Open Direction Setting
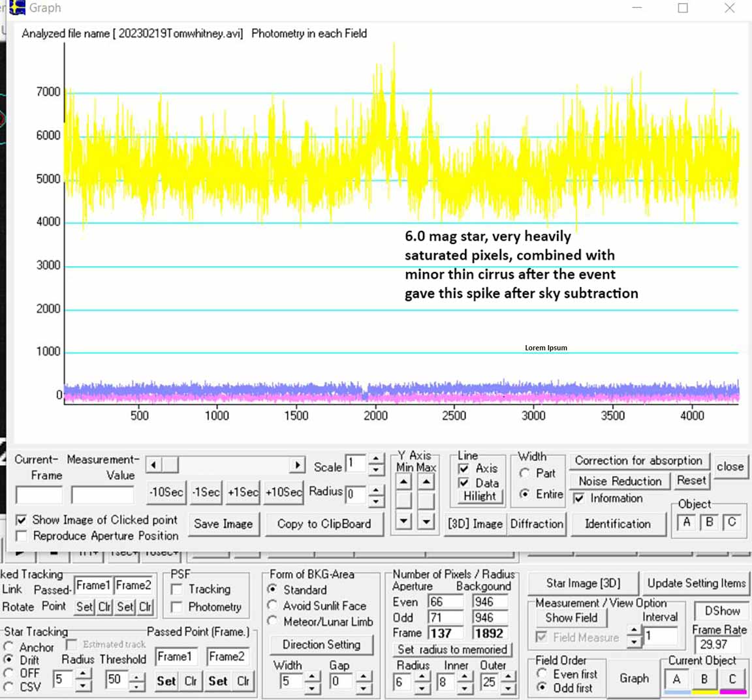752x700 pixels. (x=321, y=645)
